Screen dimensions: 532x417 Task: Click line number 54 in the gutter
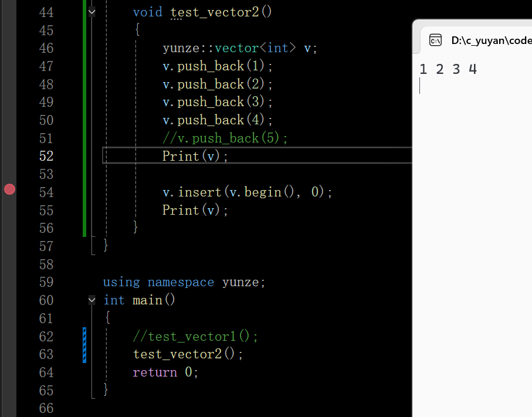[x=46, y=192]
